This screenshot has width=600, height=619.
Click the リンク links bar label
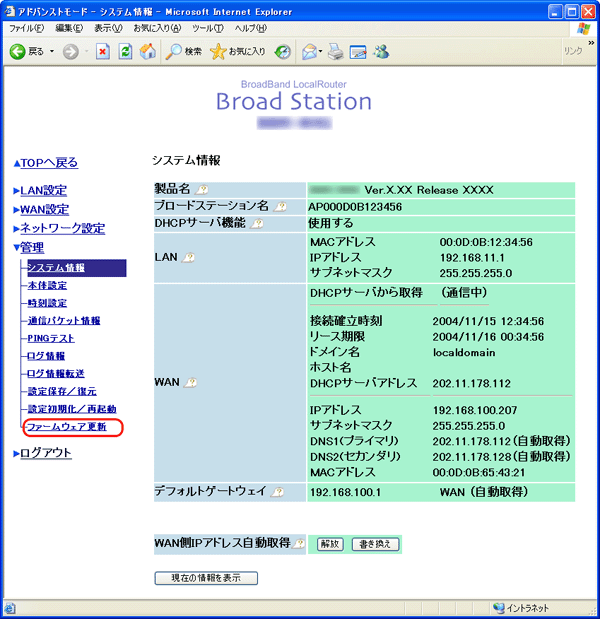[573, 51]
